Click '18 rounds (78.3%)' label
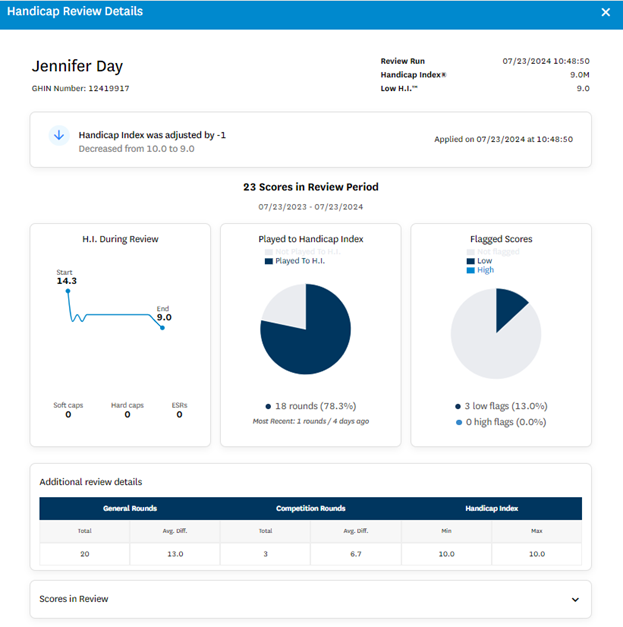Viewport: 623px width, 627px height. pyautogui.click(x=315, y=406)
